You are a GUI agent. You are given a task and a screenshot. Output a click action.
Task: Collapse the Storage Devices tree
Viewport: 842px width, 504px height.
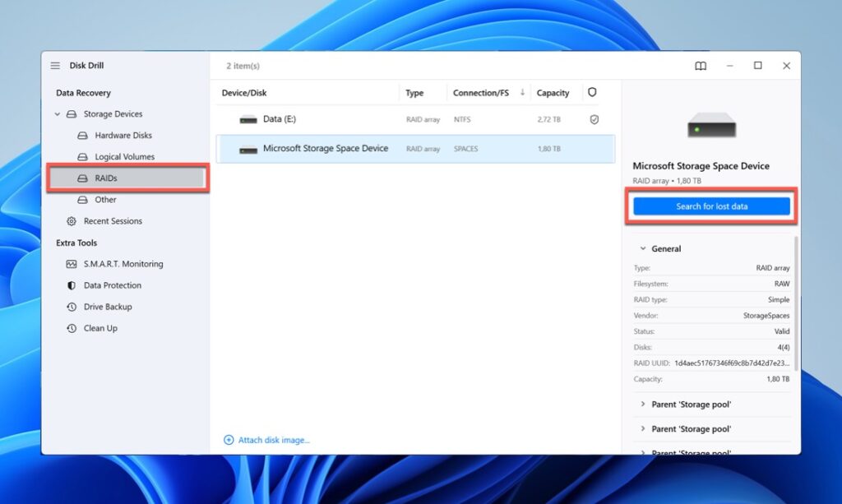pos(57,113)
